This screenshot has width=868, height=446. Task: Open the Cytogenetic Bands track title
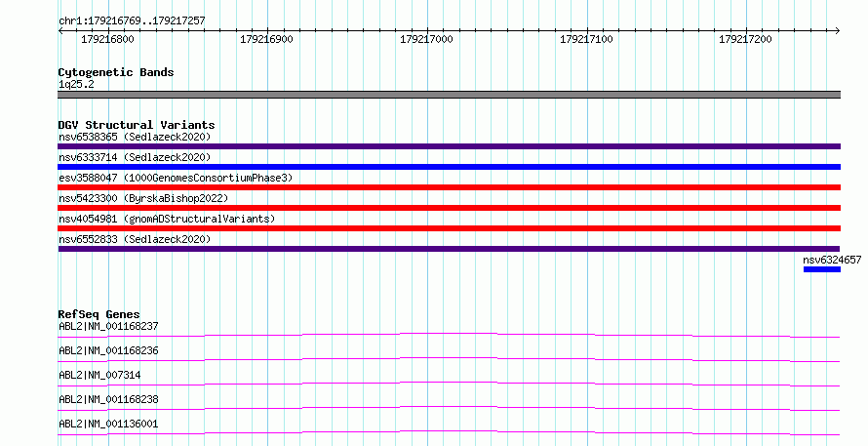coord(116,72)
